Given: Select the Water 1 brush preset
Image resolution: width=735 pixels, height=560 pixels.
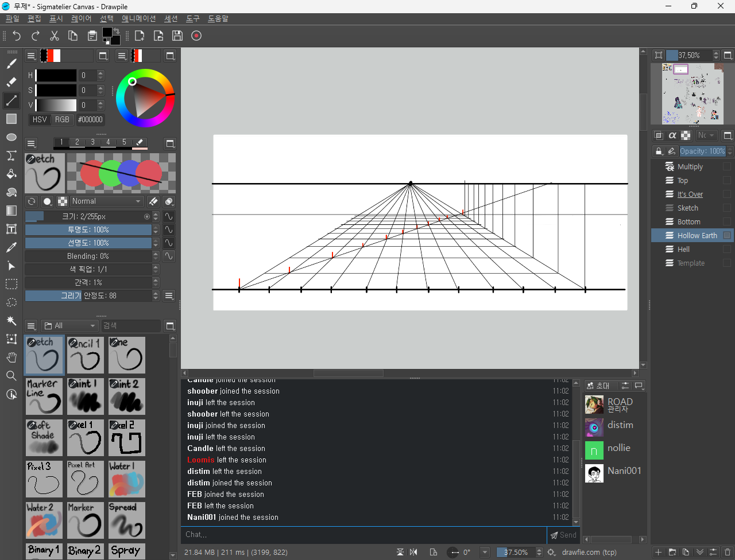Looking at the screenshot, I should click(127, 479).
